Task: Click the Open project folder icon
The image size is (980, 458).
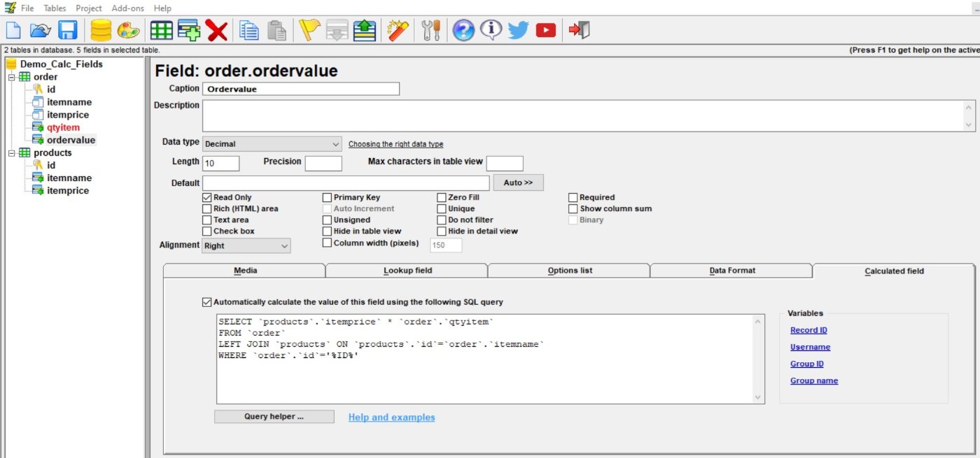Action: coord(41,30)
